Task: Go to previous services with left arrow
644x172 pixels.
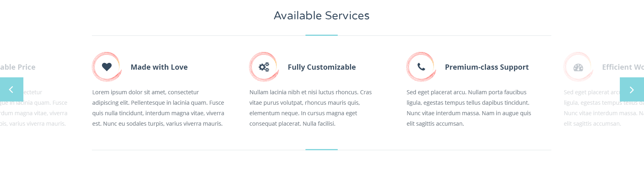Action: point(11,89)
